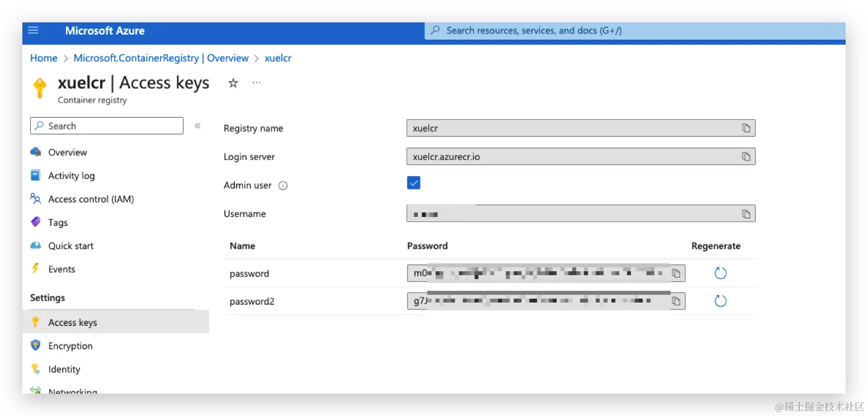
Task: Click the Registry name field xuelcr
Action: click(581, 128)
